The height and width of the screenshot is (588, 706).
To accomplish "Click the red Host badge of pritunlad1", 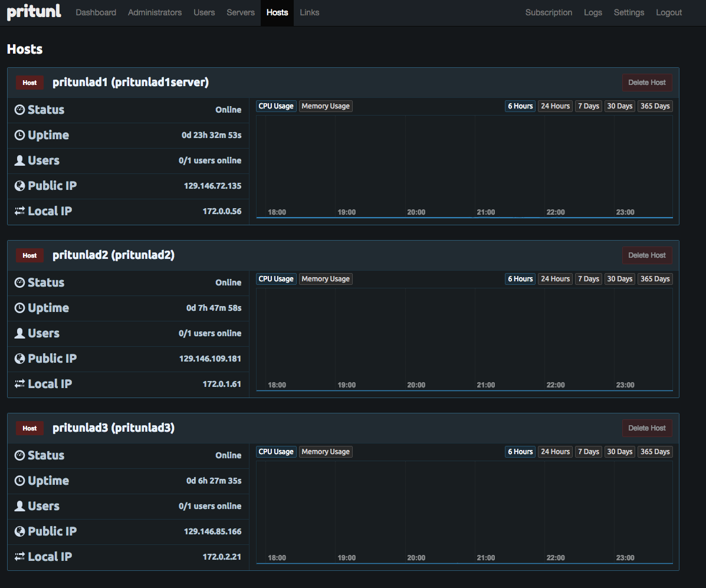I will [29, 83].
